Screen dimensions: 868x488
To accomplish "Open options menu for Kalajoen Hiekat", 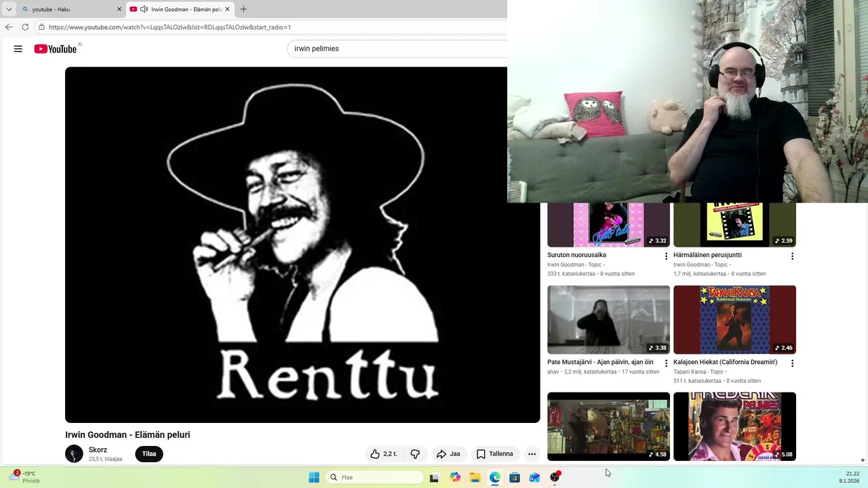I will [792, 363].
